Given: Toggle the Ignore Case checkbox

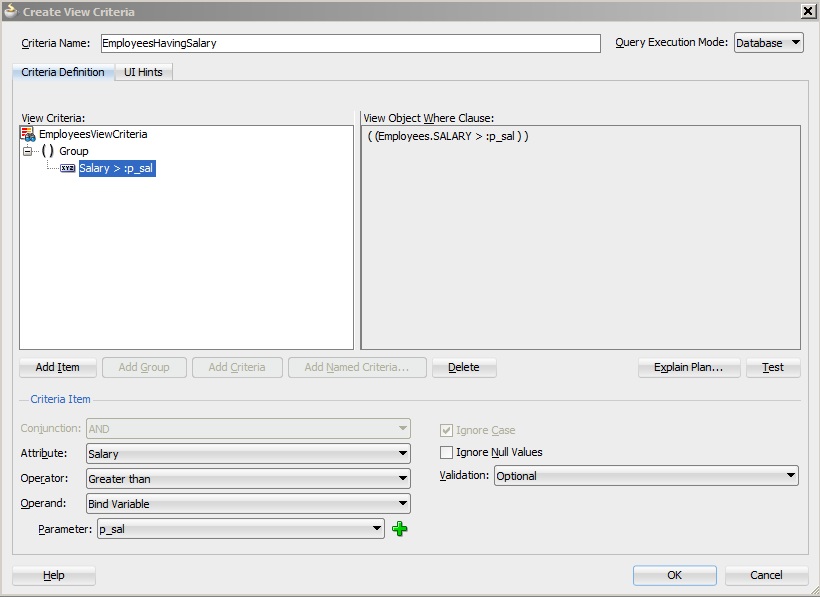Looking at the screenshot, I should pyautogui.click(x=447, y=432).
